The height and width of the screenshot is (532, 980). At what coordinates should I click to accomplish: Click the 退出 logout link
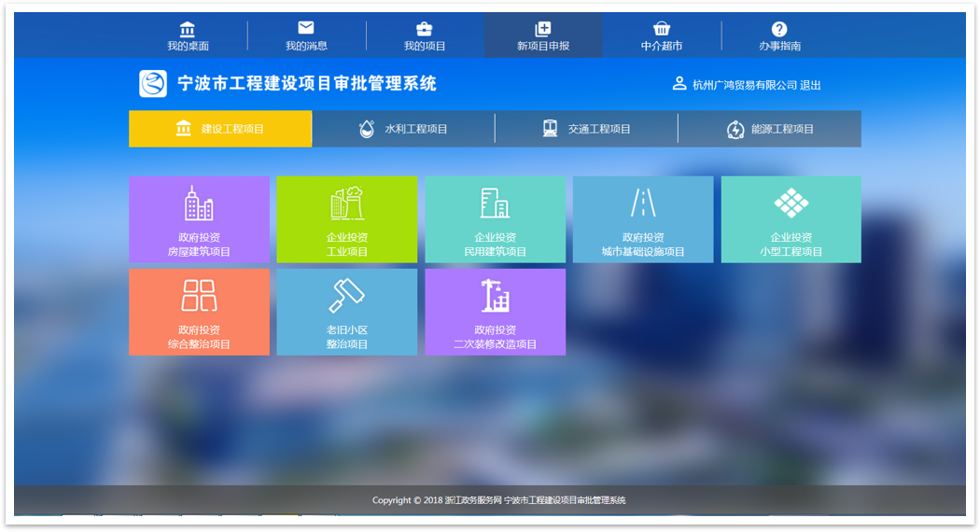coord(810,85)
